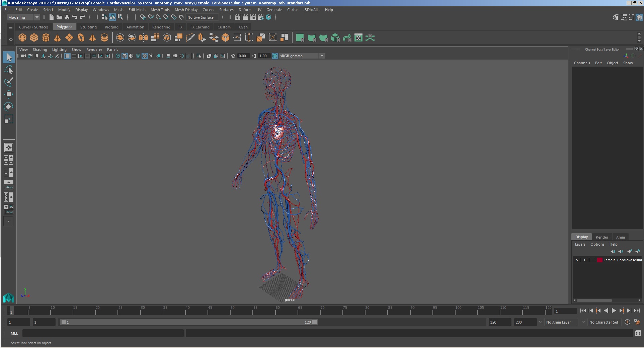This screenshot has width=644, height=348.
Task: Toggle textured display in viewport
Action: point(145,56)
